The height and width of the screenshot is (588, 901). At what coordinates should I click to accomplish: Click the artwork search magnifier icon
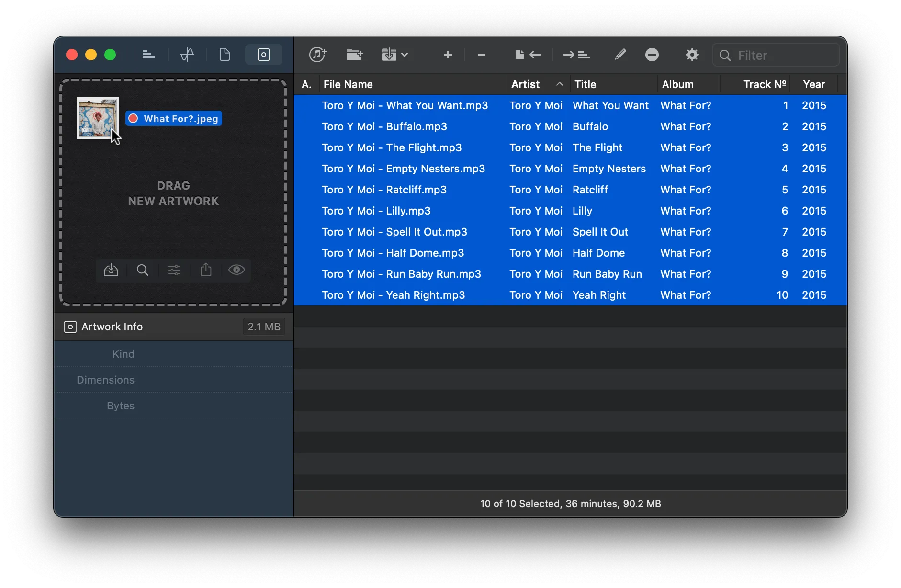click(142, 270)
